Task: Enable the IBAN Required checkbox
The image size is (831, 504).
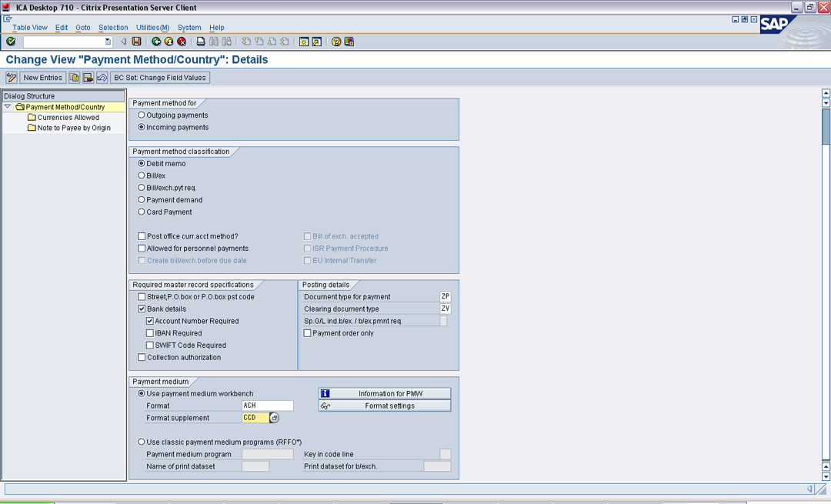Action: point(150,333)
